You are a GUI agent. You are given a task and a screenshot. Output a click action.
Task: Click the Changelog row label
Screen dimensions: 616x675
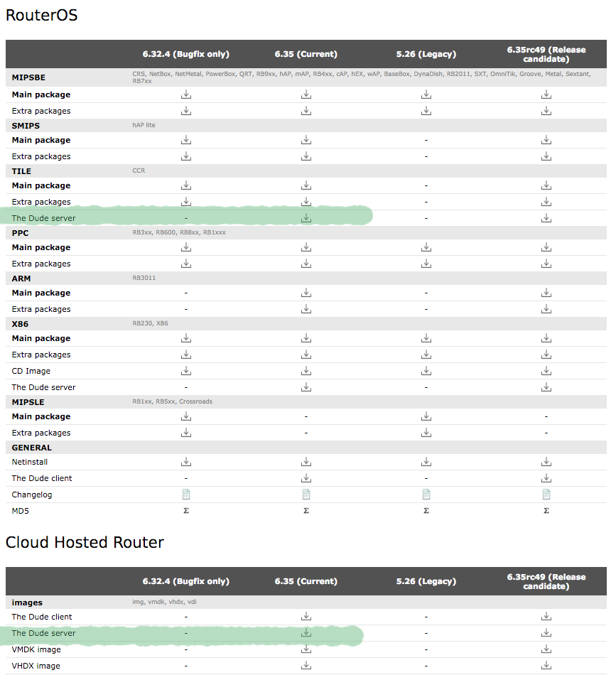[32, 495]
